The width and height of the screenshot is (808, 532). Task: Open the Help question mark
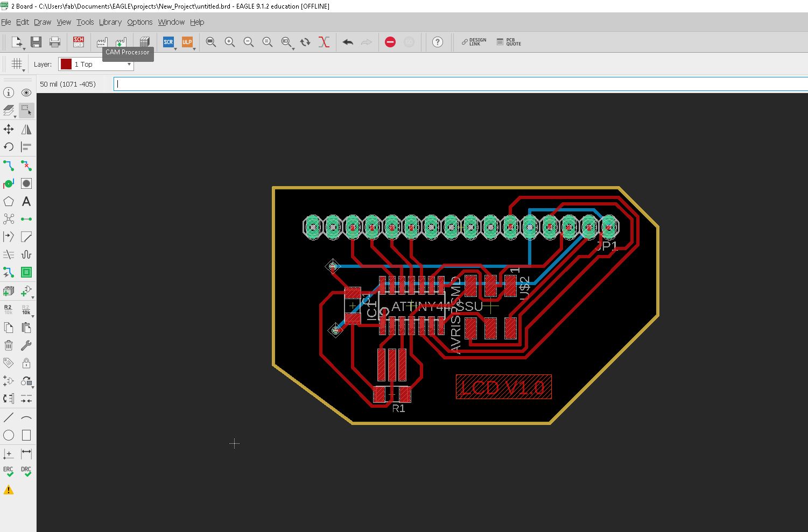click(438, 42)
